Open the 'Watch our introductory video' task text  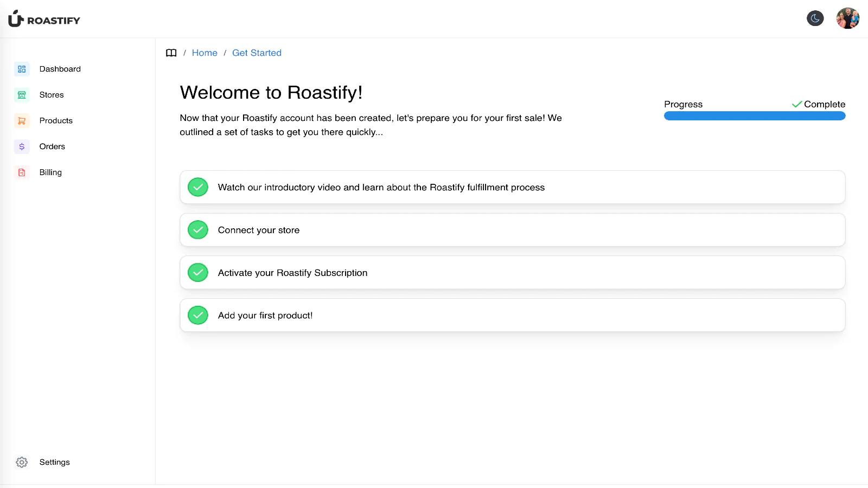[x=381, y=187]
